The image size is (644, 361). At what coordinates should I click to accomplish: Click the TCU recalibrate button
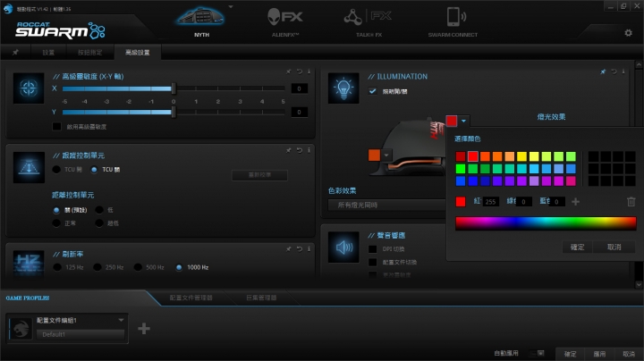point(259,175)
